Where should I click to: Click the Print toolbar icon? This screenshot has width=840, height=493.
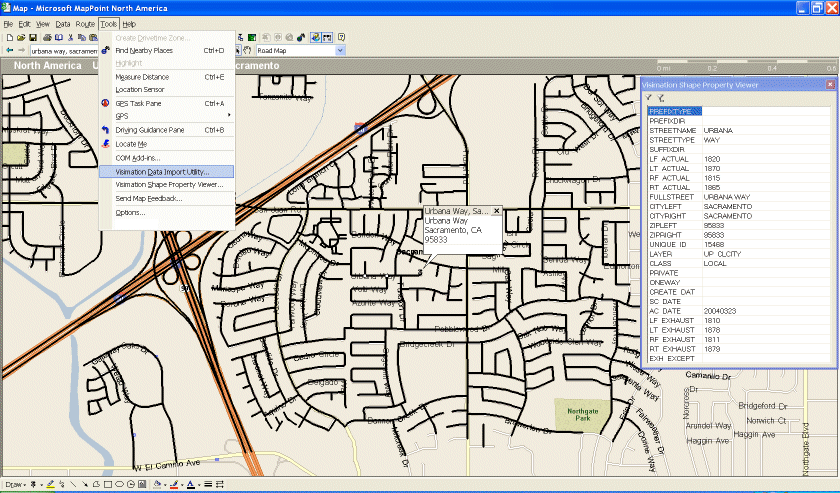(47, 38)
